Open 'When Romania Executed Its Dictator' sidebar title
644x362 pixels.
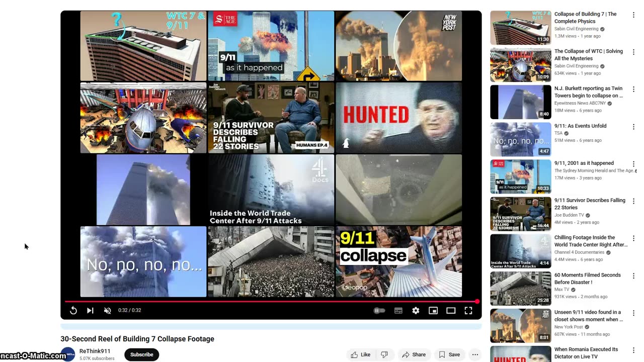tap(586, 353)
